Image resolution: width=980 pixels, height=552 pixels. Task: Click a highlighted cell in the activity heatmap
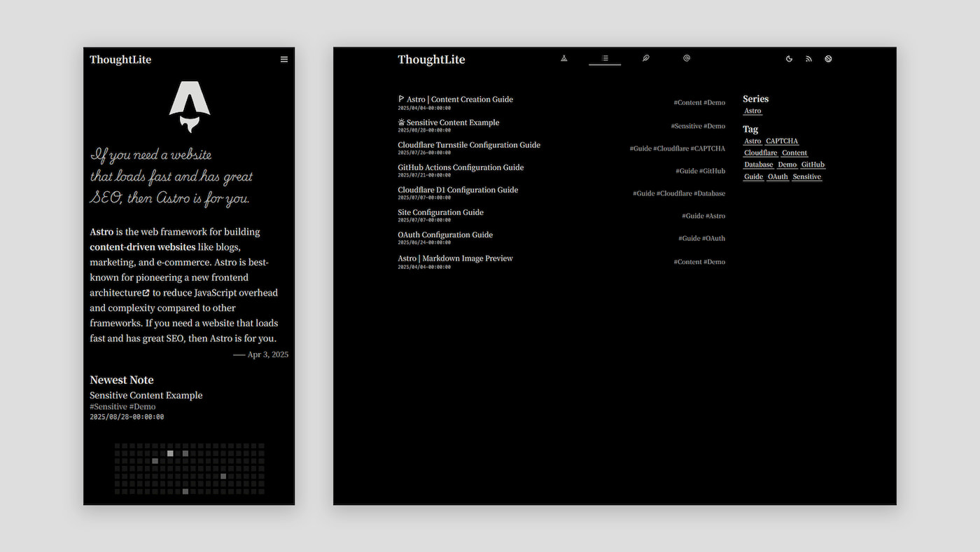coord(170,454)
